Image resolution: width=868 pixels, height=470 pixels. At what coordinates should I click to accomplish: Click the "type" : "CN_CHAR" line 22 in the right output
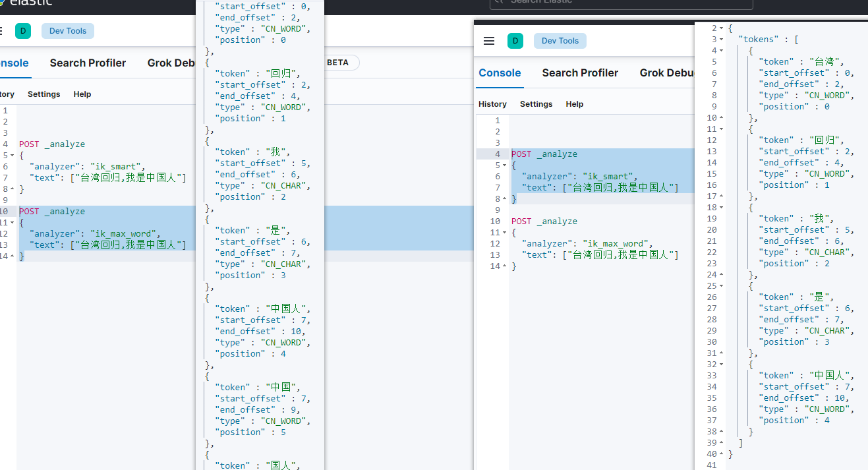click(807, 252)
